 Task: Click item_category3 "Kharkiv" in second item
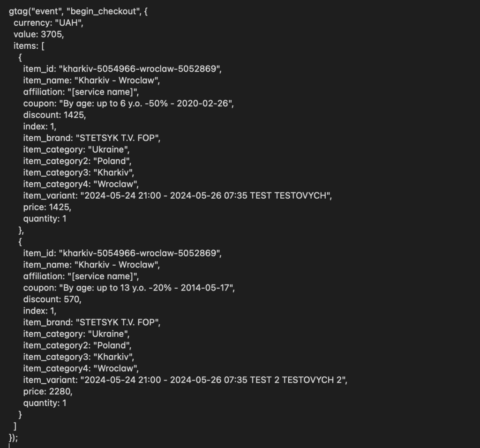pyautogui.click(x=112, y=357)
